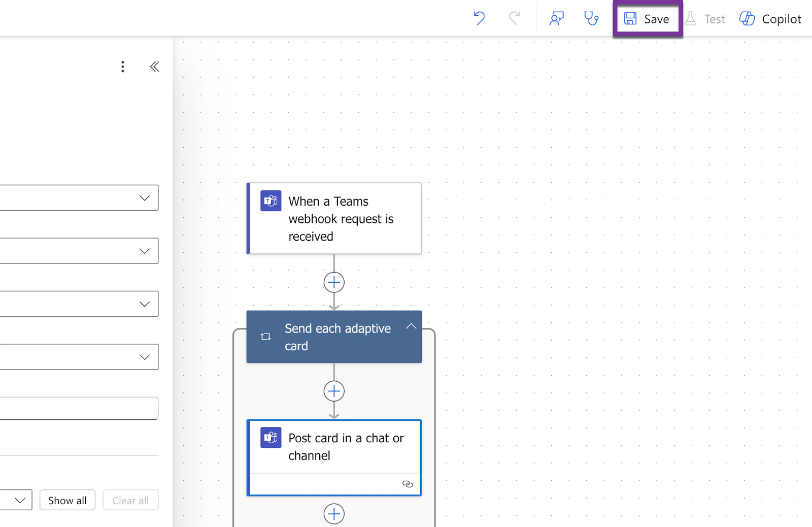Click the loop icon on Send each card

tap(265, 337)
